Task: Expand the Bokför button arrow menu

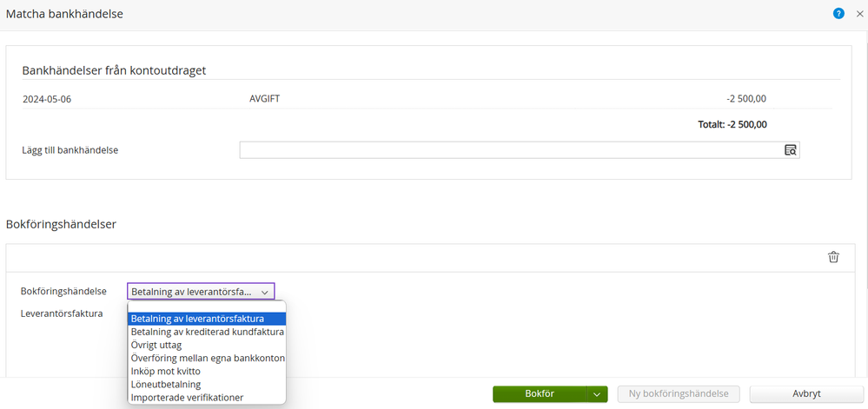Action: pos(596,394)
